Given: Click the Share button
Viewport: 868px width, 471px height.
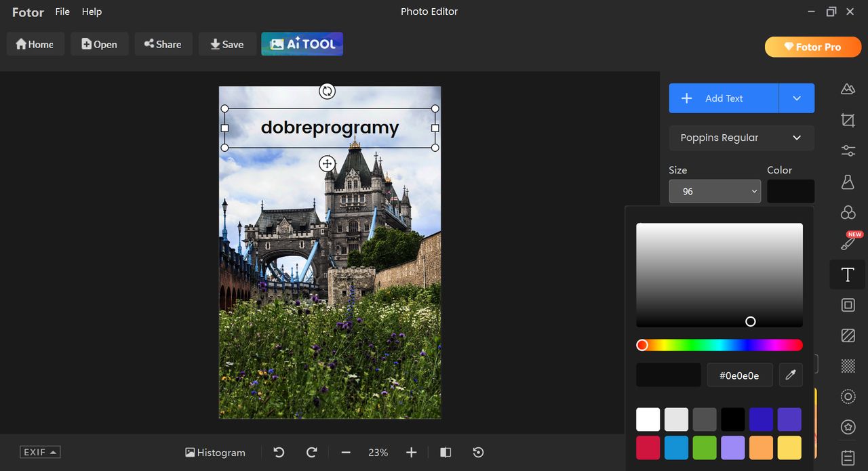Looking at the screenshot, I should click(x=163, y=44).
